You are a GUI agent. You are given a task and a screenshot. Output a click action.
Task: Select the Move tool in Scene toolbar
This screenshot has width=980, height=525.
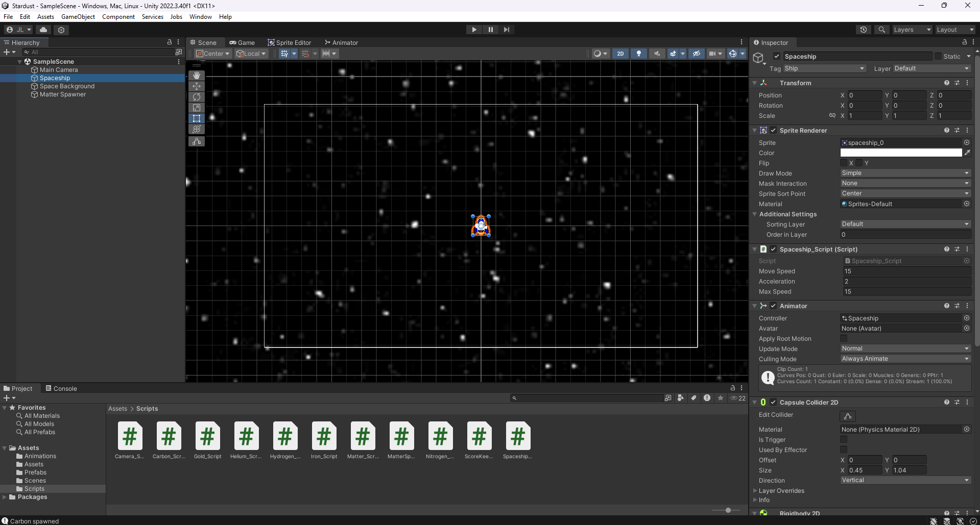click(x=197, y=86)
